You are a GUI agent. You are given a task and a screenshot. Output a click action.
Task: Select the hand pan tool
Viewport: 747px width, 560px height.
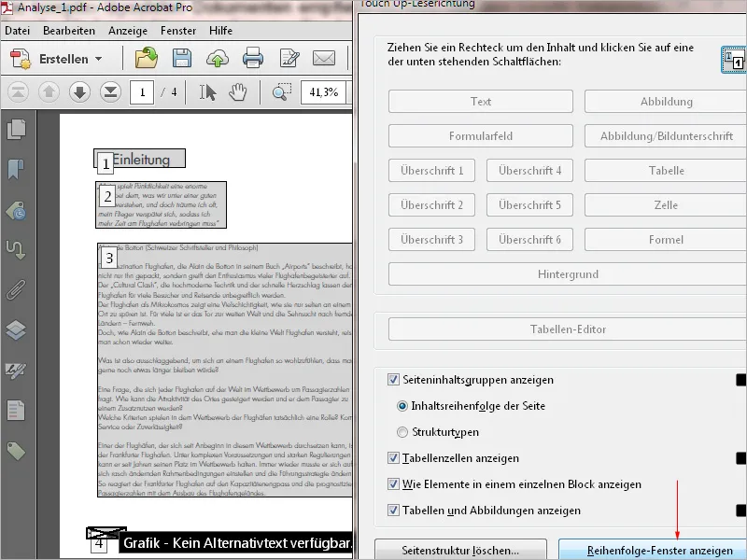coord(238,91)
